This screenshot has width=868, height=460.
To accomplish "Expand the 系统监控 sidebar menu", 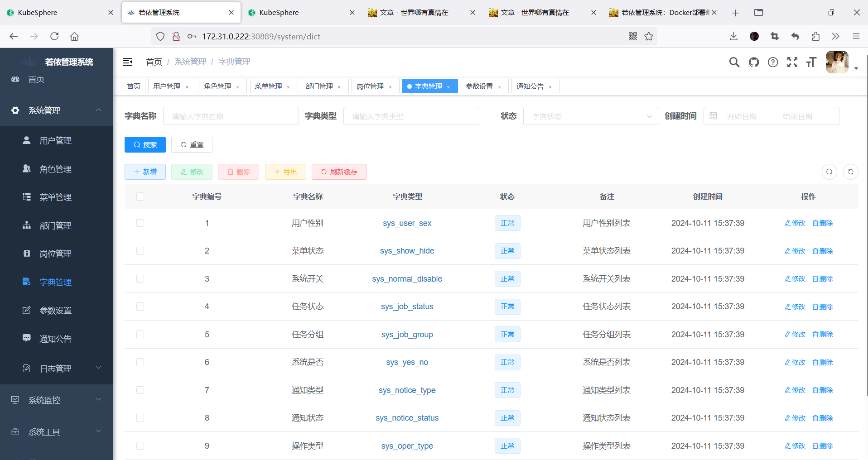I will (57, 400).
